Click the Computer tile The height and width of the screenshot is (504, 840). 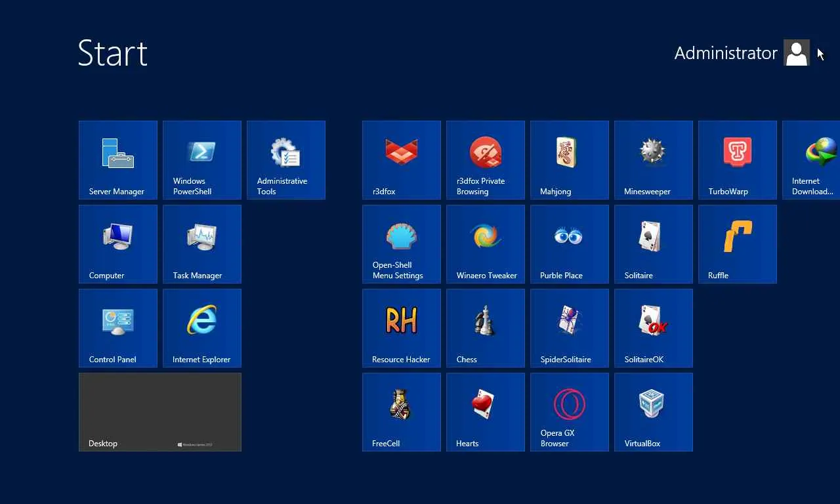pos(118,244)
